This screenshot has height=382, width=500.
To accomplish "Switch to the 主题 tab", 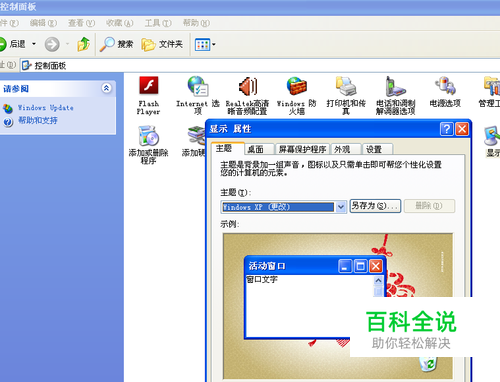I will (227, 148).
